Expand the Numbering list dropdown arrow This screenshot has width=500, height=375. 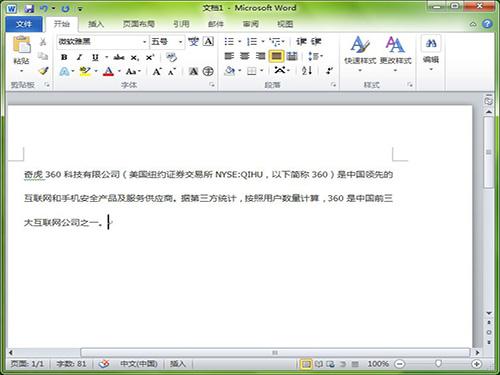263,42
